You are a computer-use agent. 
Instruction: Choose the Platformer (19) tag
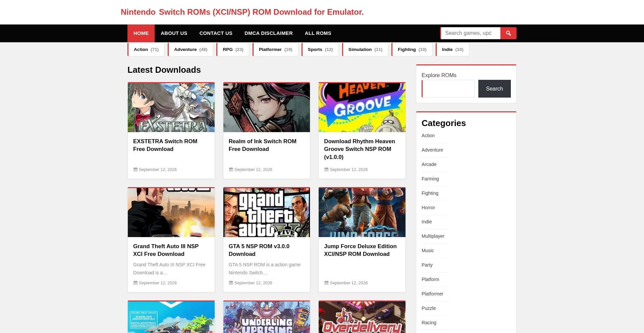275,50
